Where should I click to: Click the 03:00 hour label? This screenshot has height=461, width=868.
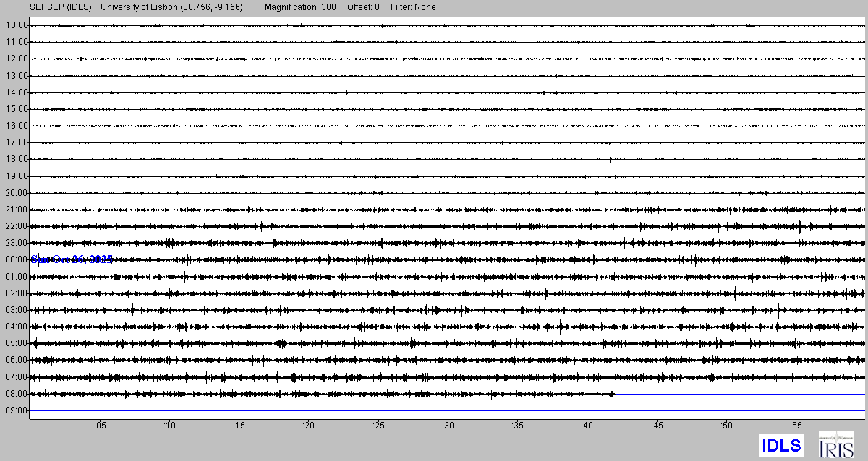click(x=16, y=310)
